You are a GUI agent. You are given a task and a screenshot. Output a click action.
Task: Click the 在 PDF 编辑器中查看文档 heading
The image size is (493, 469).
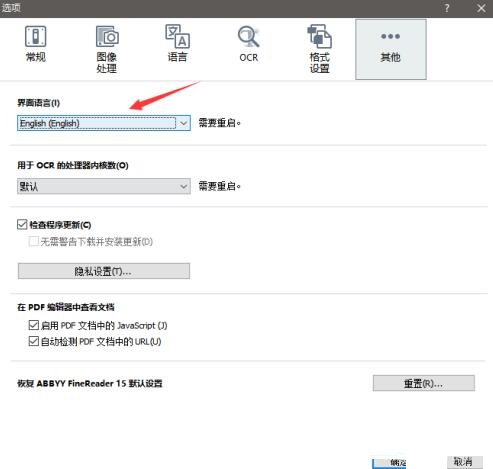point(66,307)
